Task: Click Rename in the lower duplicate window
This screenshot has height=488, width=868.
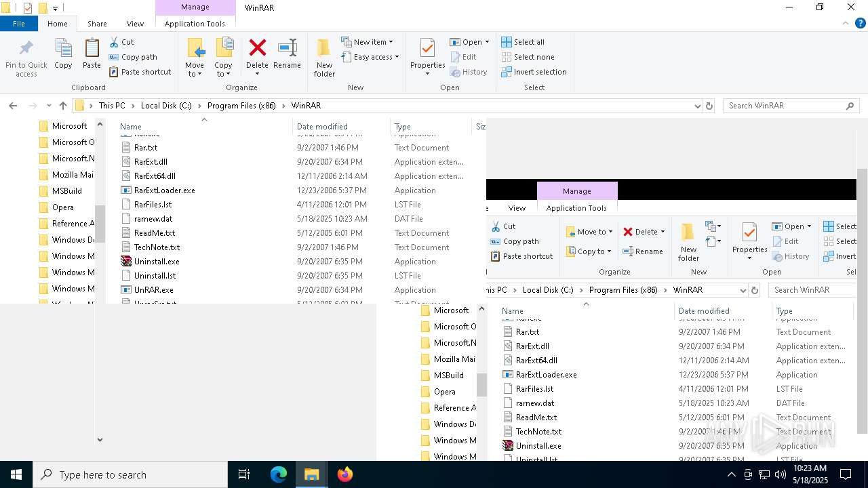Action: pos(643,251)
